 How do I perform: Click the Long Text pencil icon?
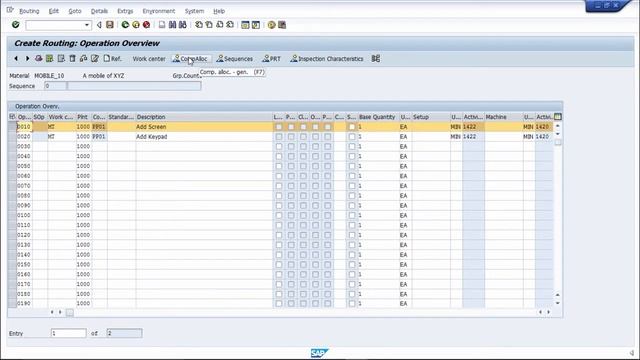[95, 59]
